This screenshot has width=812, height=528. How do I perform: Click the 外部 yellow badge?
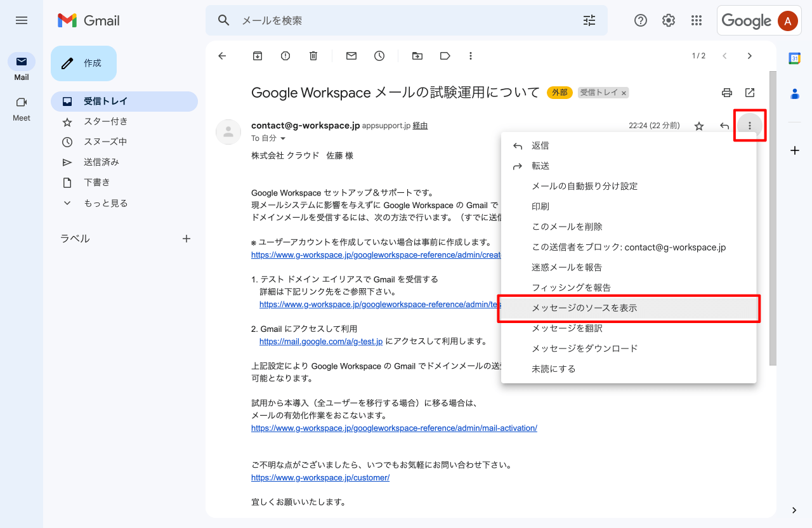pyautogui.click(x=560, y=93)
